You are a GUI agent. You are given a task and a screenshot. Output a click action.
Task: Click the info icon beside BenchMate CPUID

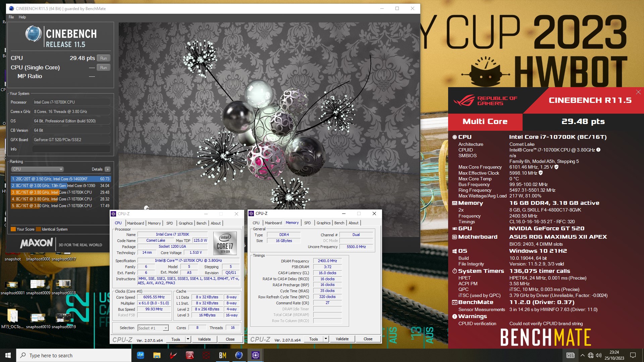click(x=598, y=150)
